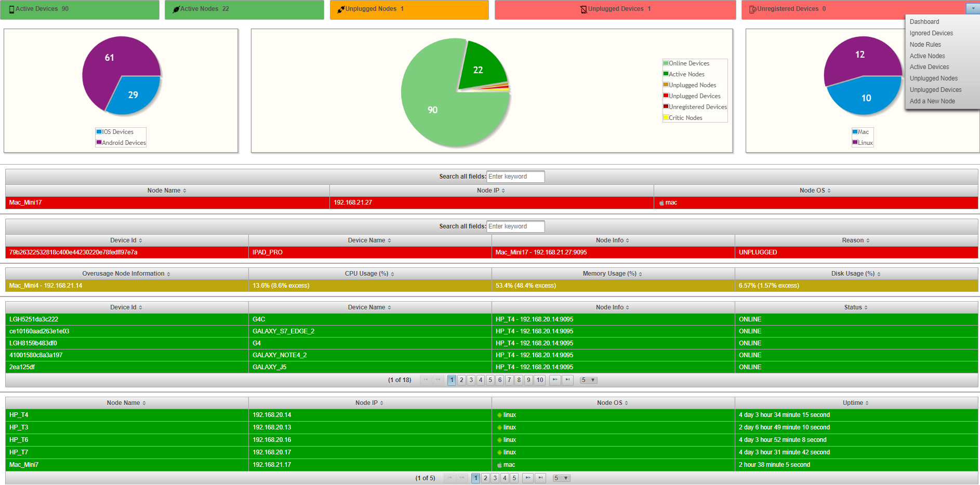Viewport: 980px width, 485px height.
Task: Open rows-per-page dropdown for online devices table
Action: point(588,380)
